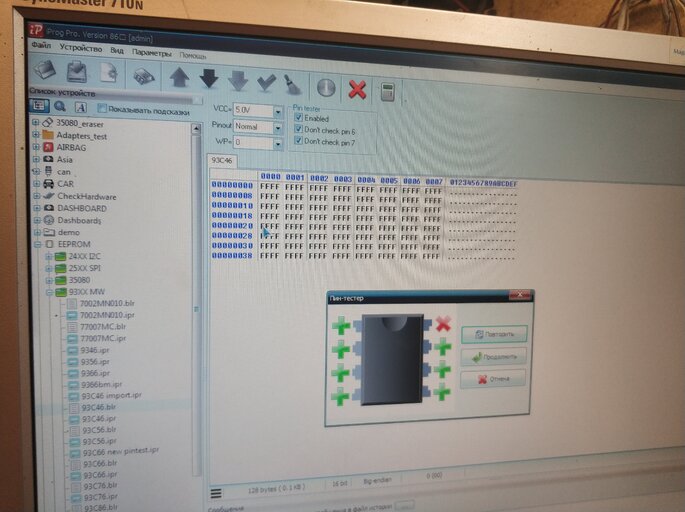Viewport: 685px width, 512px height.
Task: Select 93C56.blr file
Action: click(x=99, y=430)
